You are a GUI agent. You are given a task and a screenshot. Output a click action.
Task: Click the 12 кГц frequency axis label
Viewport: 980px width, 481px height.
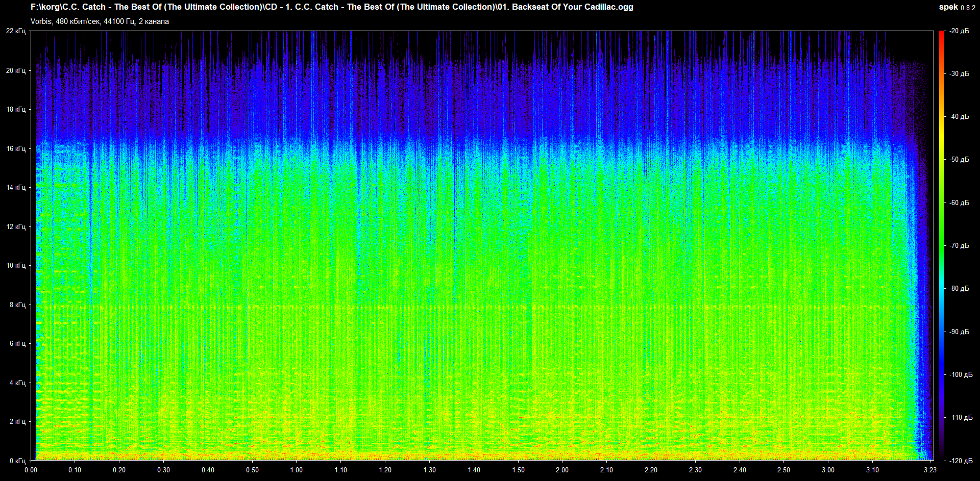[16, 226]
